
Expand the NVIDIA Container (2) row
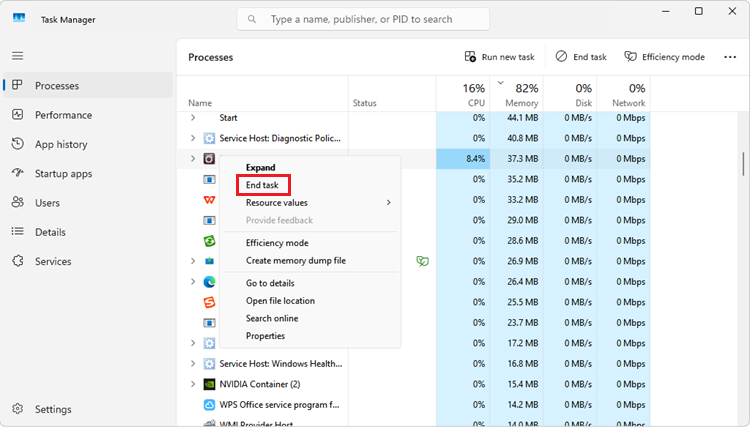point(193,384)
